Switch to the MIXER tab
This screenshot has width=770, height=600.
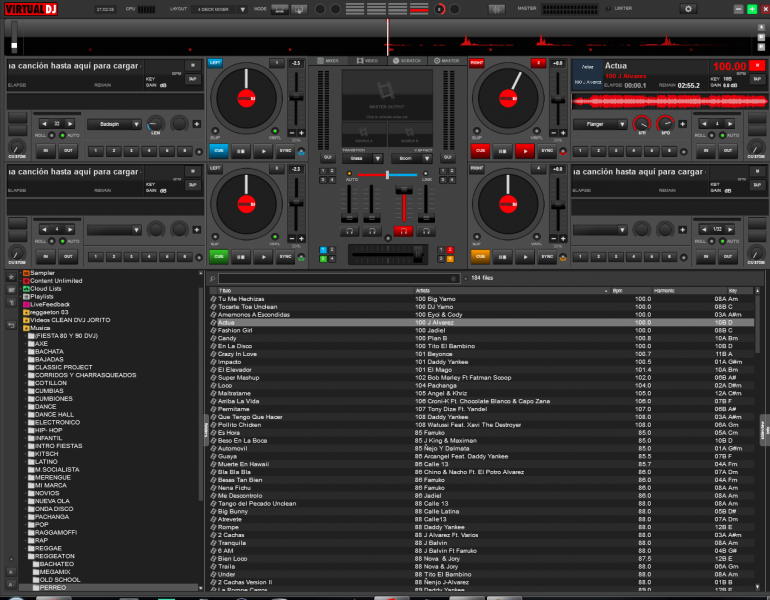[328, 61]
